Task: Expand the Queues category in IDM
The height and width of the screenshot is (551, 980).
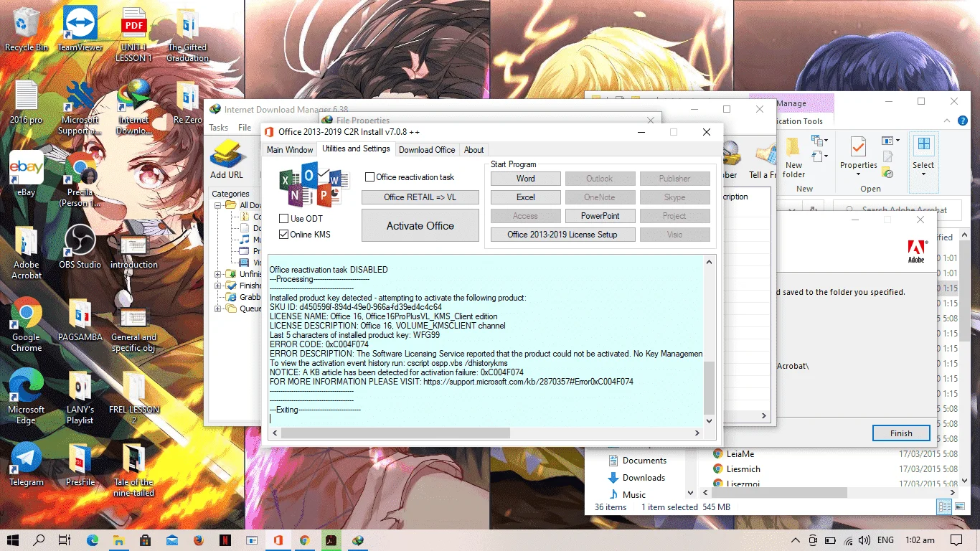Action: tap(218, 309)
